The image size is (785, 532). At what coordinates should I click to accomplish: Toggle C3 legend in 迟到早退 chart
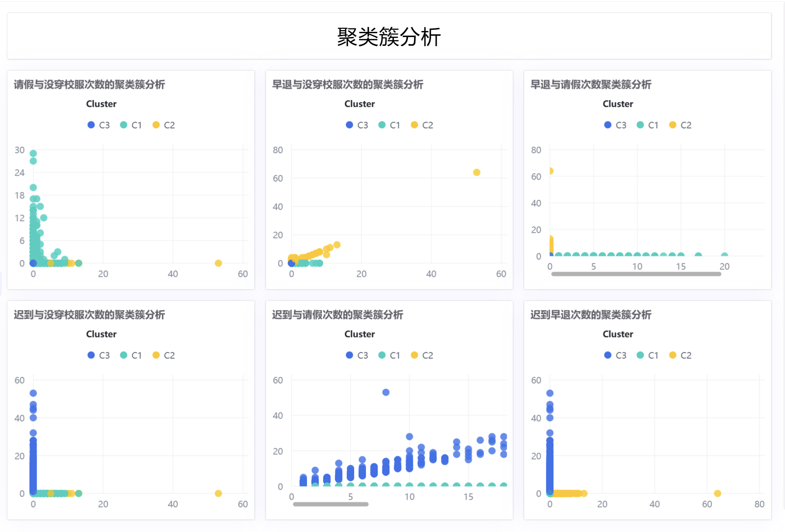pyautogui.click(x=615, y=355)
